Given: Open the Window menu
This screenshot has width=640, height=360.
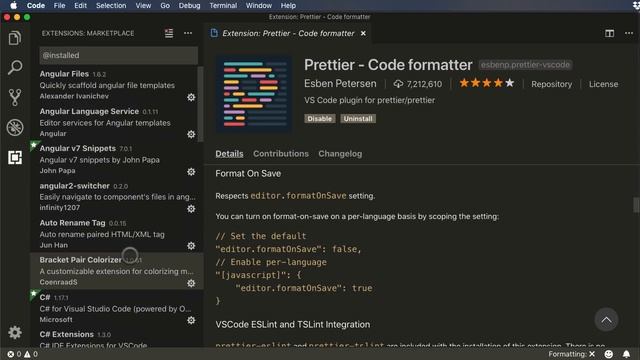Looking at the screenshot, I should [x=259, y=6].
